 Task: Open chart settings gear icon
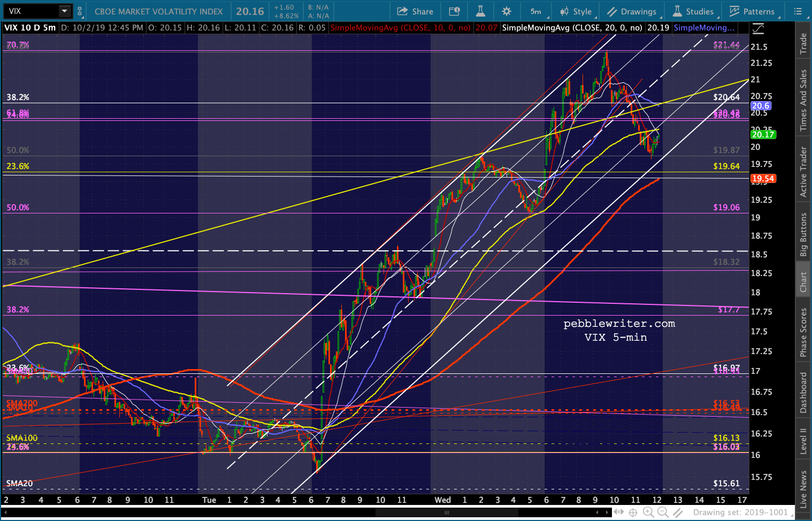pos(507,11)
